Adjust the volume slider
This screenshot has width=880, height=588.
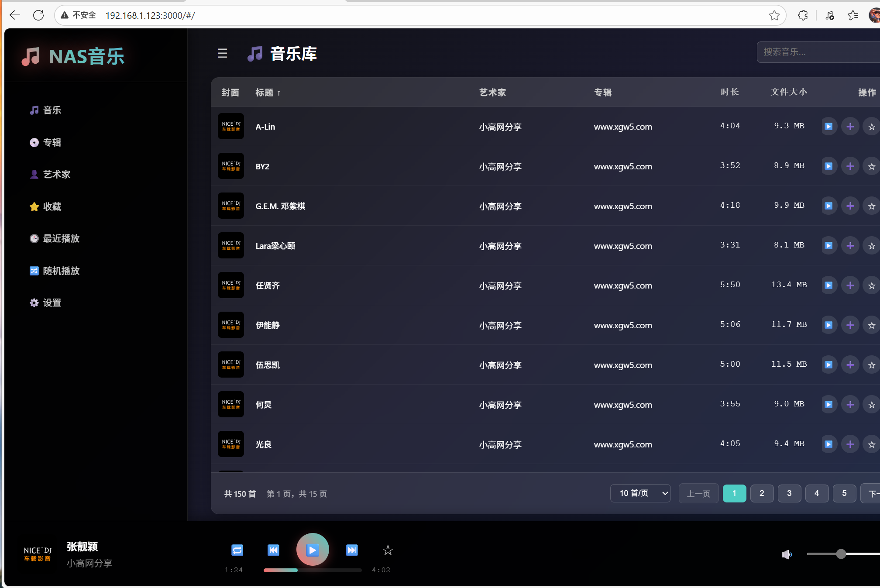pyautogui.click(x=840, y=554)
